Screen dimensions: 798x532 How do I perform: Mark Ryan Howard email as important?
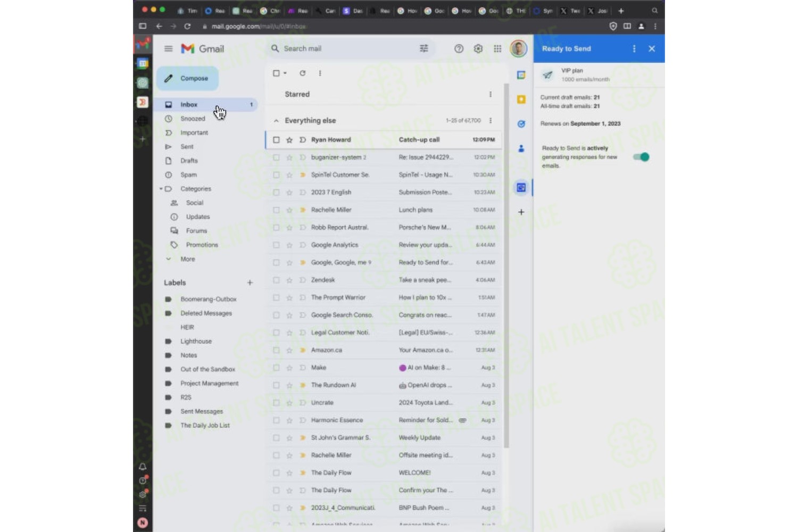tap(302, 140)
